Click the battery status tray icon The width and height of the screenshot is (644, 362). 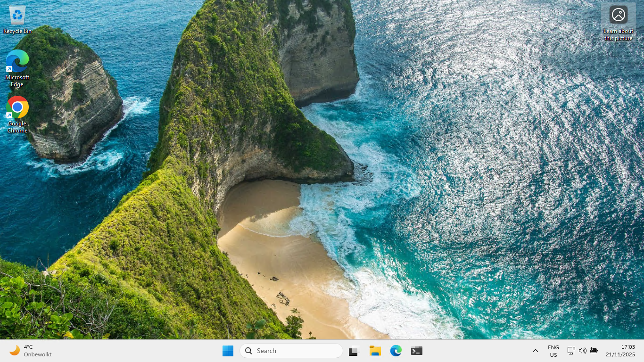(594, 351)
